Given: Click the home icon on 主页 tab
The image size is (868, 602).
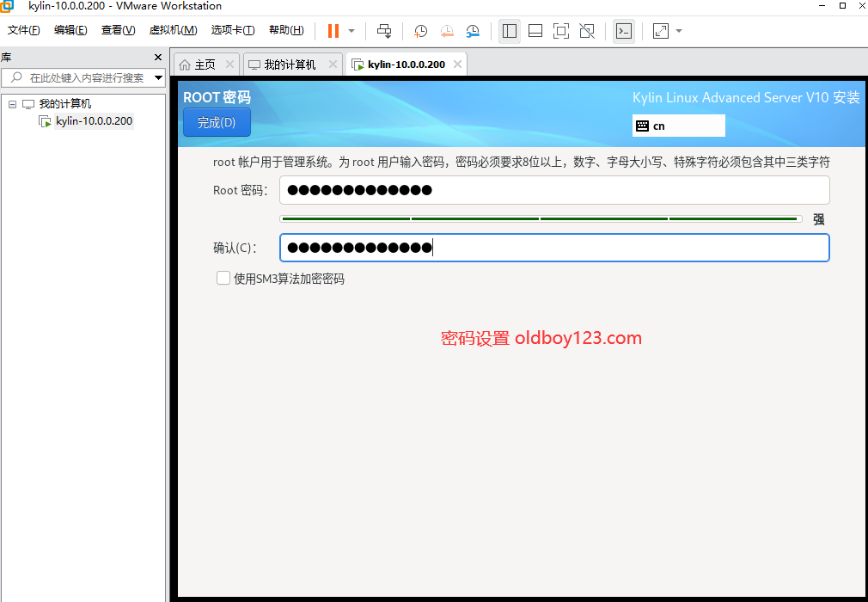Looking at the screenshot, I should (185, 64).
